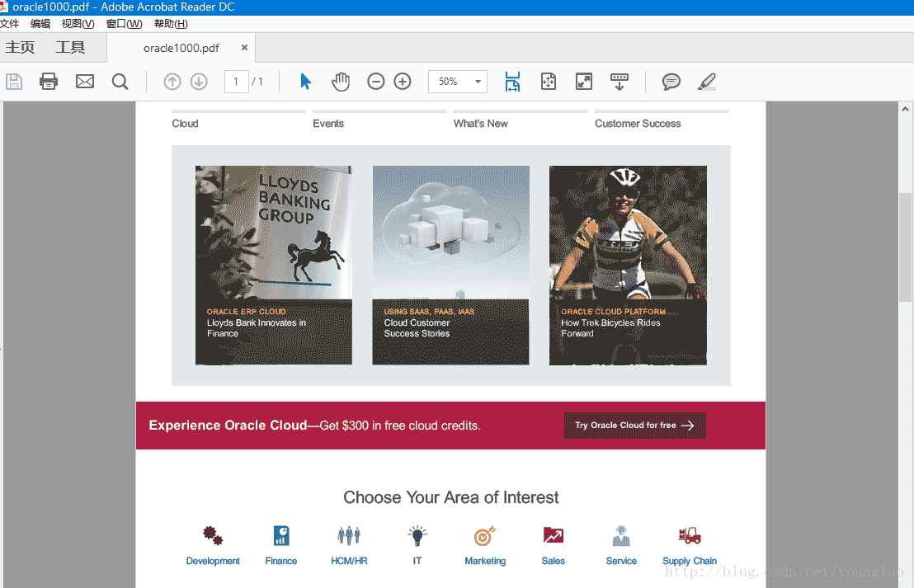Open the 工具 tools tab

(71, 47)
